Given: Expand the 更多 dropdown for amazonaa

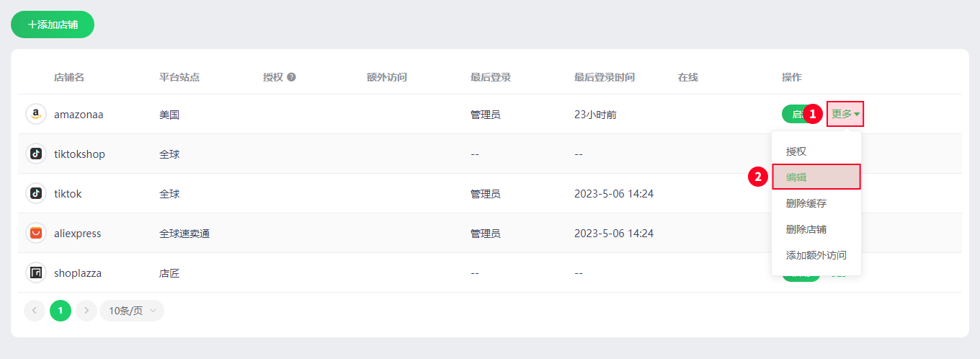Looking at the screenshot, I should 845,114.
